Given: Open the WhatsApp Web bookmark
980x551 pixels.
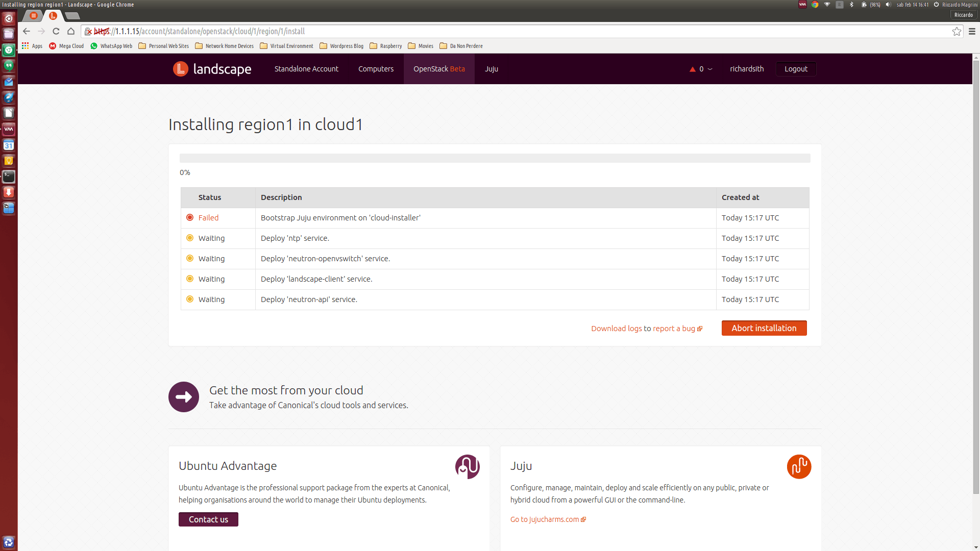Looking at the screenshot, I should click(x=111, y=46).
